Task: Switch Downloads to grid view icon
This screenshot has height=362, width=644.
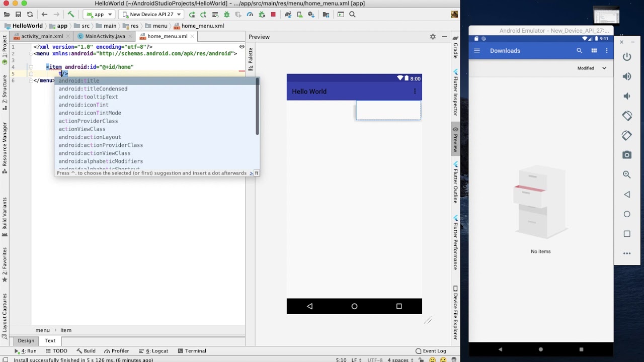Action: (594, 51)
